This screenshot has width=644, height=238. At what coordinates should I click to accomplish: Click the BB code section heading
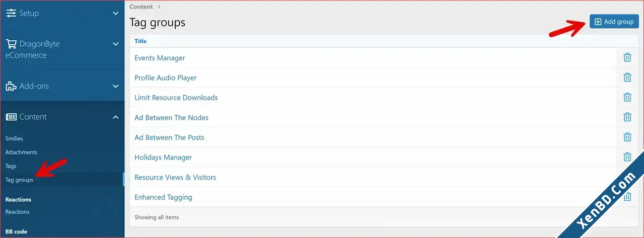[16, 232]
